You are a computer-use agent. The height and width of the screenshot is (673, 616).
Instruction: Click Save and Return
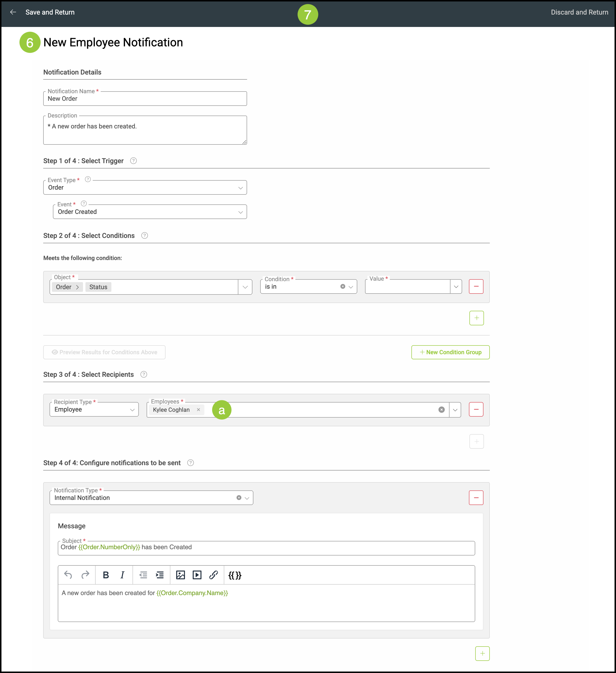click(50, 12)
